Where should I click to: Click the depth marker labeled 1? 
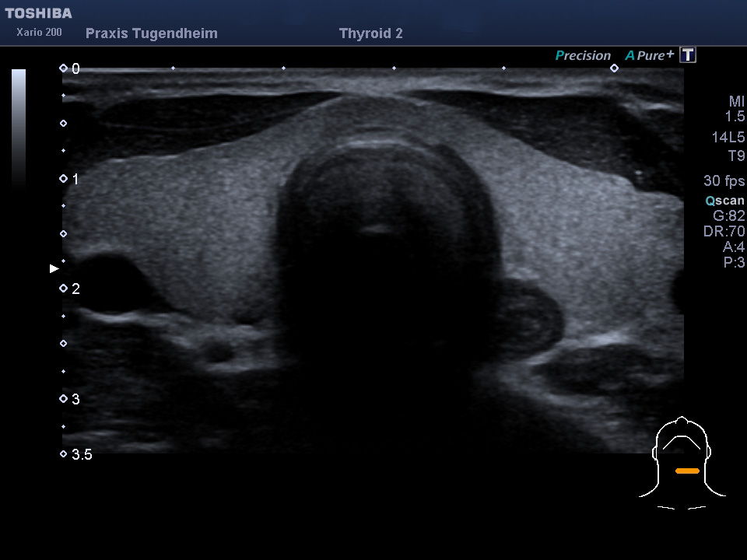click(x=69, y=179)
